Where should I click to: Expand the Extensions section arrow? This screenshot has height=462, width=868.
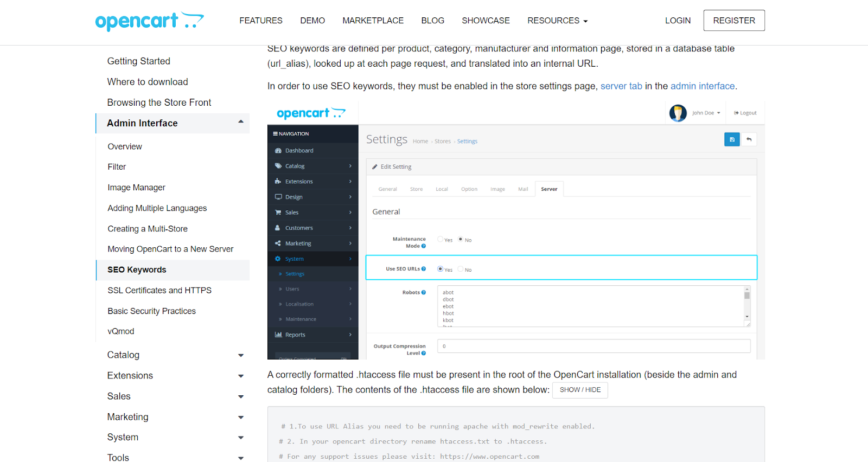click(x=241, y=376)
